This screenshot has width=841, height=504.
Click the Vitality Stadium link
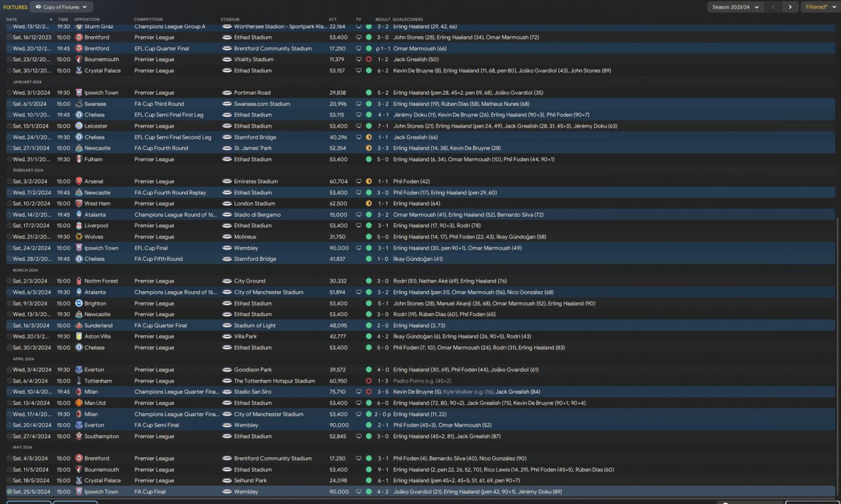coord(254,60)
